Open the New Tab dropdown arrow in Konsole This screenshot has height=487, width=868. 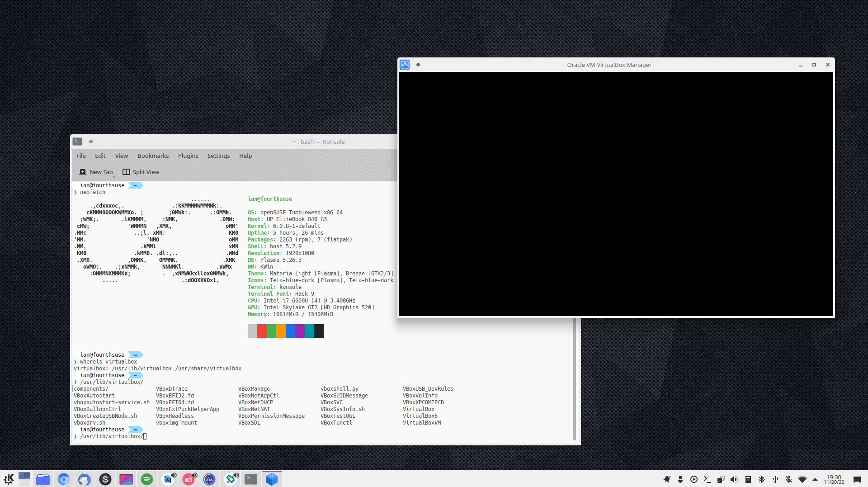114,176
